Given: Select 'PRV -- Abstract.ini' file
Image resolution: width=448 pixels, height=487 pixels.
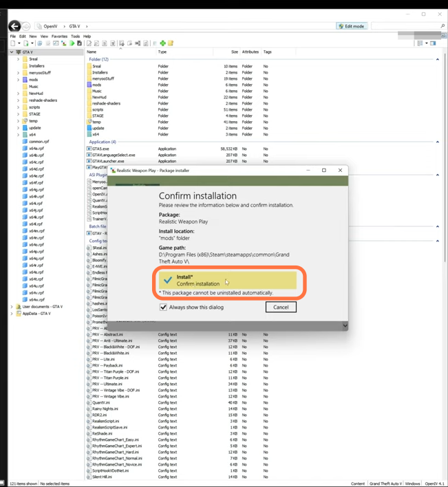Looking at the screenshot, I should coord(107,334).
